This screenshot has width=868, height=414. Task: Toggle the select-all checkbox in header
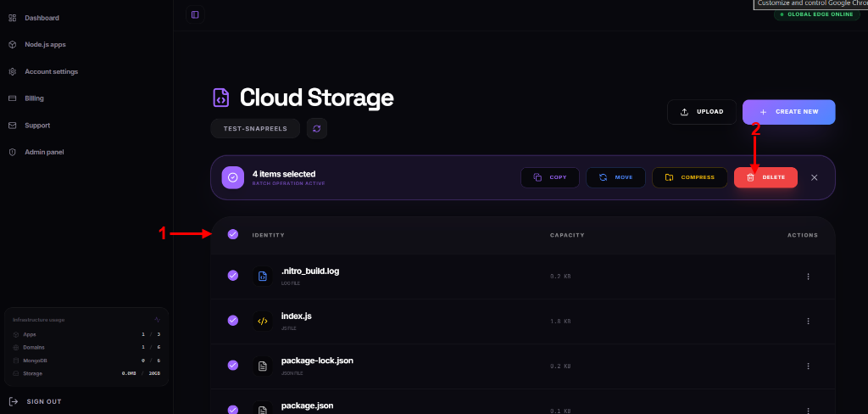(x=233, y=234)
